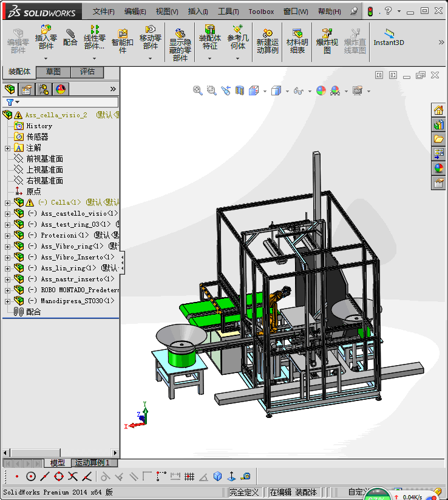
Task: Open Custom Properties clipboard icon in task pane
Action: pos(438,183)
